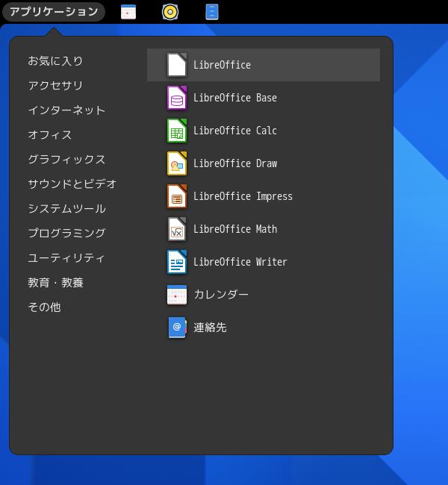Select the システムツール category
The width and height of the screenshot is (448, 485).
pos(66,208)
